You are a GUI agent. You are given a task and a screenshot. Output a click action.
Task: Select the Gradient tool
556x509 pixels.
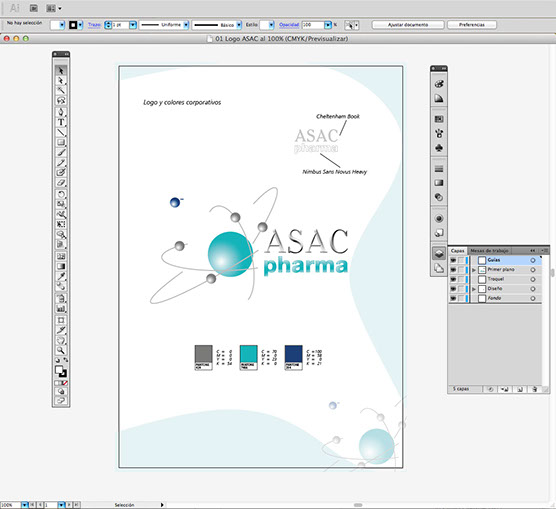(x=61, y=266)
